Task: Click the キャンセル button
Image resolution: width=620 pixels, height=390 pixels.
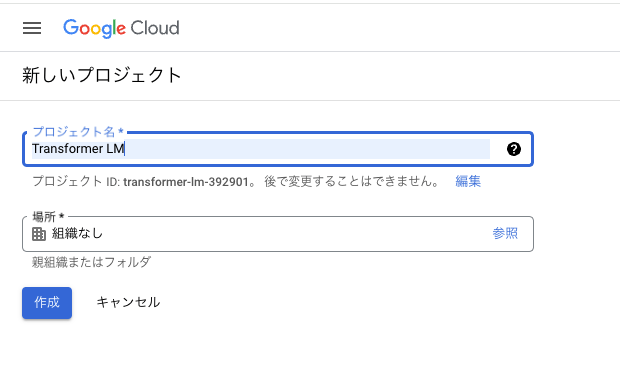Action: pyautogui.click(x=128, y=302)
